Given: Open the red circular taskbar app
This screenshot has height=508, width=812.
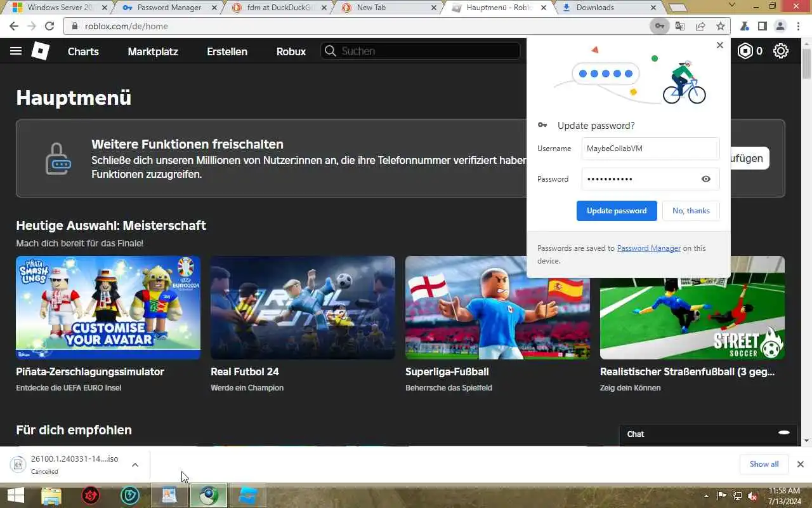Looking at the screenshot, I should pos(91,495).
